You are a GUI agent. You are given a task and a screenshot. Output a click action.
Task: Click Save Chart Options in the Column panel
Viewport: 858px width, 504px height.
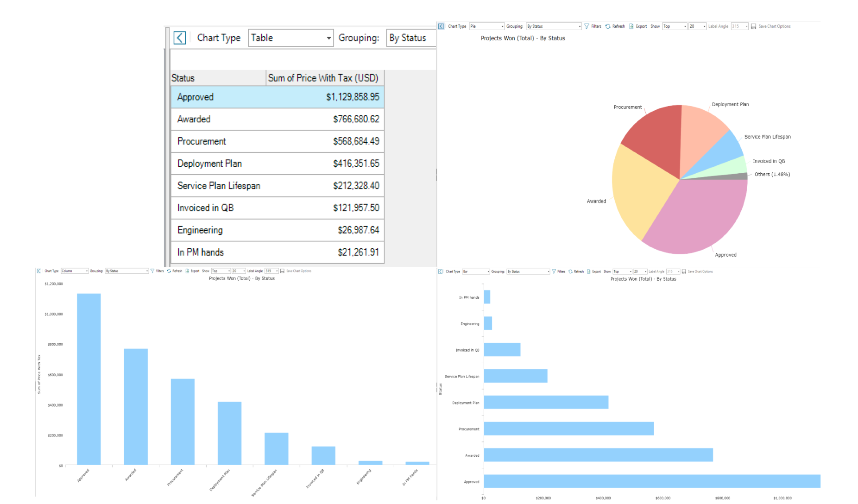[x=296, y=271]
